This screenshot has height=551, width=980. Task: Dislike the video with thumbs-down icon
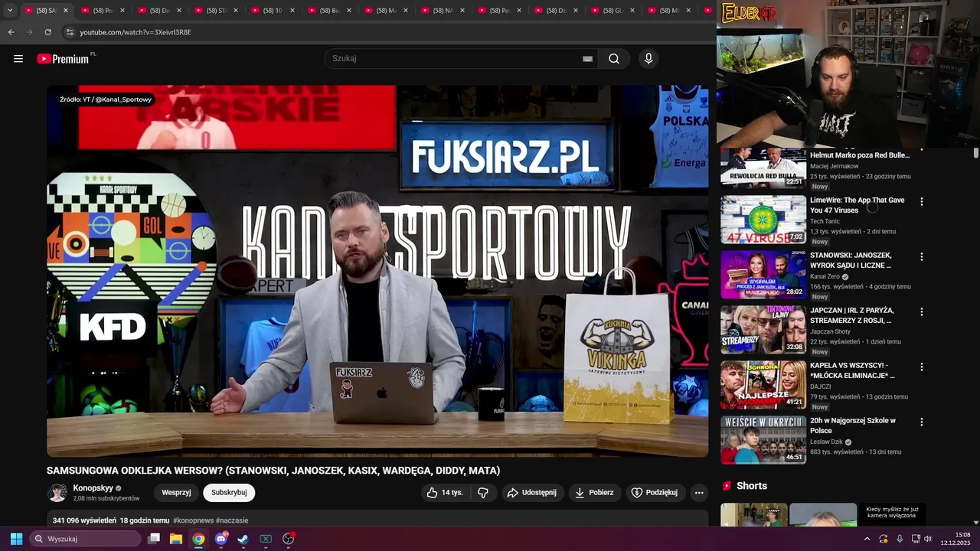(x=483, y=493)
